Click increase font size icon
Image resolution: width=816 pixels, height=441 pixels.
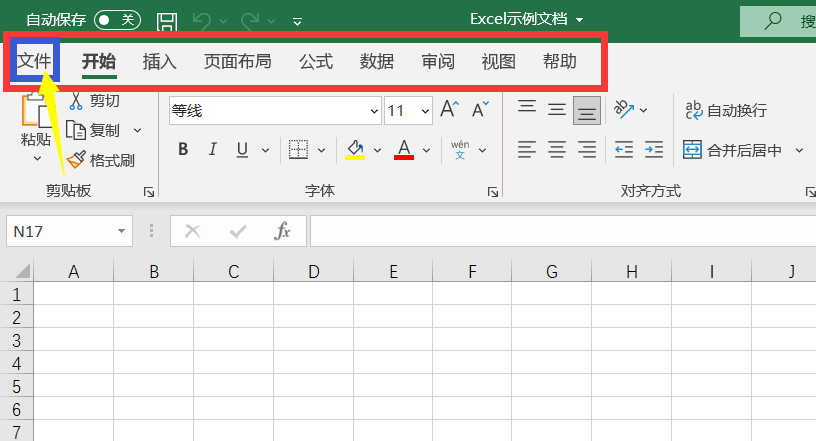(x=450, y=109)
